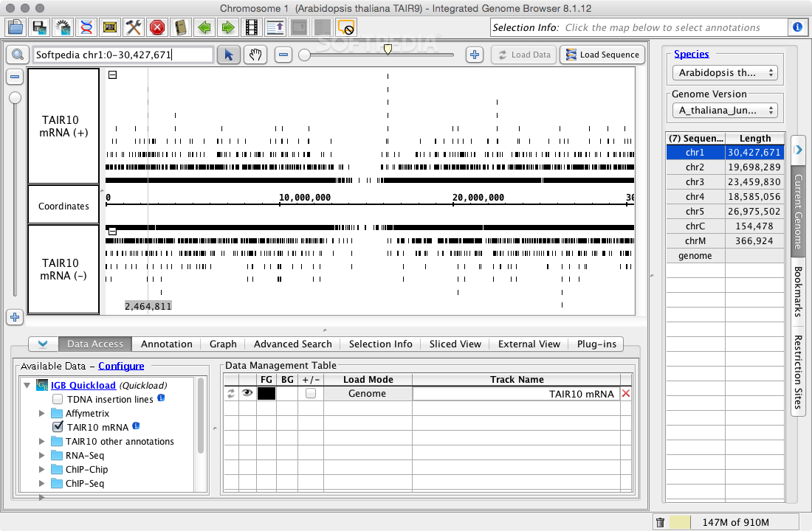812x531 pixels.
Task: Click the trash can icon in status bar
Action: [x=661, y=523]
